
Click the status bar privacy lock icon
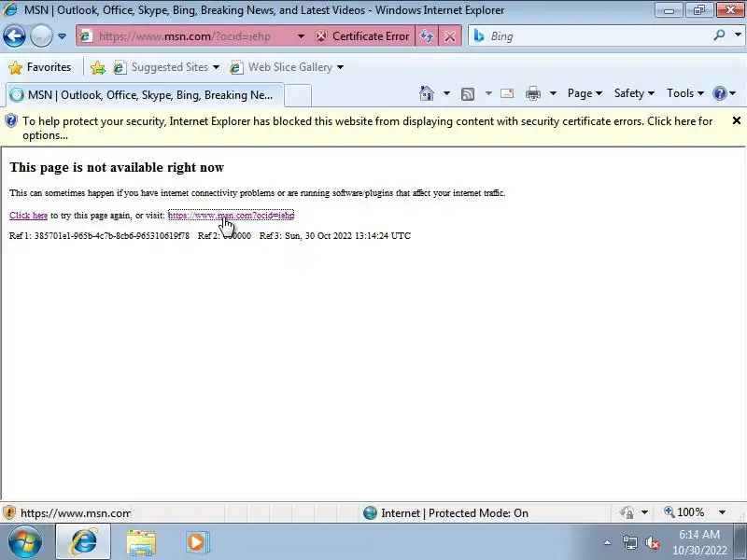[x=627, y=512]
